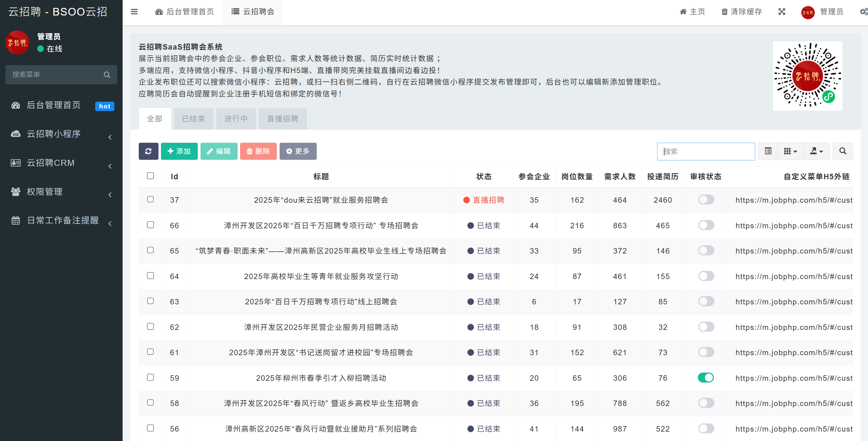
Task: Enable audit status toggle for row 37
Action: coord(706,200)
